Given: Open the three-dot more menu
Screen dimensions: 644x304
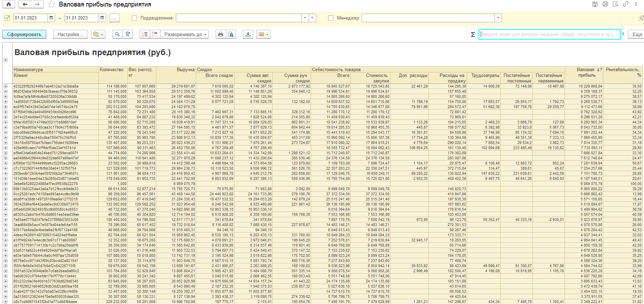Looking at the screenshot, I should [x=636, y=4].
